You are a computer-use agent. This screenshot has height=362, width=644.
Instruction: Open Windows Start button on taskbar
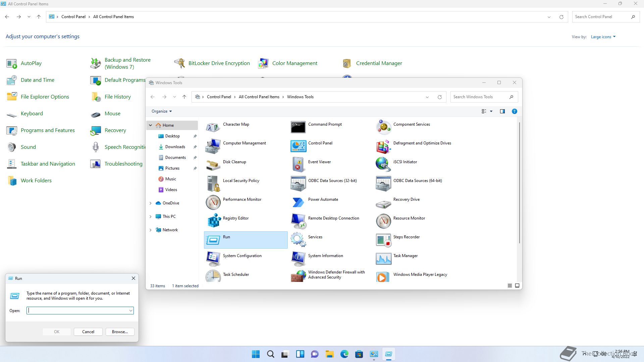pyautogui.click(x=256, y=354)
